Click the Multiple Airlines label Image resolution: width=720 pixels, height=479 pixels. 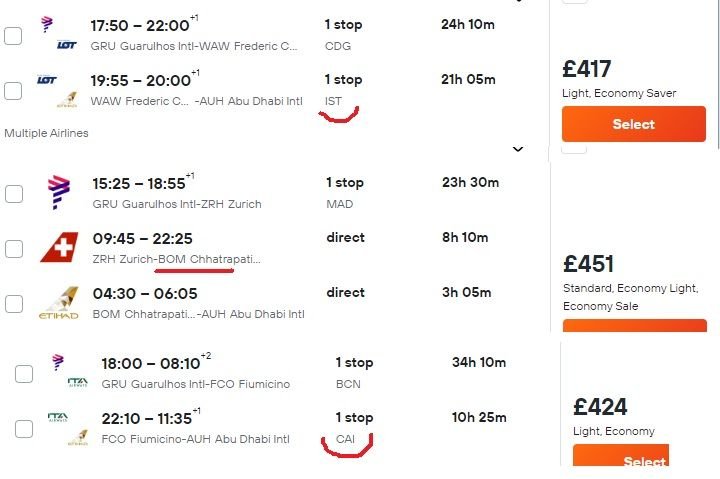(46, 133)
